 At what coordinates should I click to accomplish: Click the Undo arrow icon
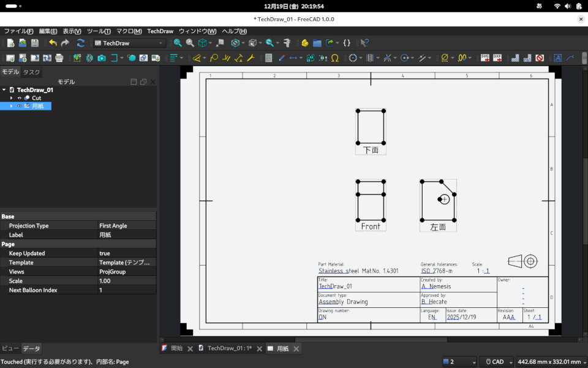pyautogui.click(x=53, y=43)
